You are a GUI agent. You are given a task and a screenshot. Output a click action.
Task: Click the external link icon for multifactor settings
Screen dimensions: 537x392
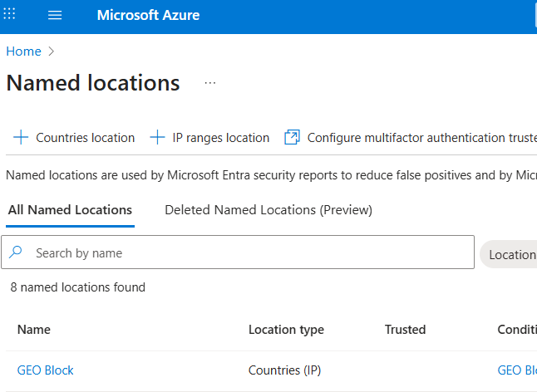pos(292,138)
